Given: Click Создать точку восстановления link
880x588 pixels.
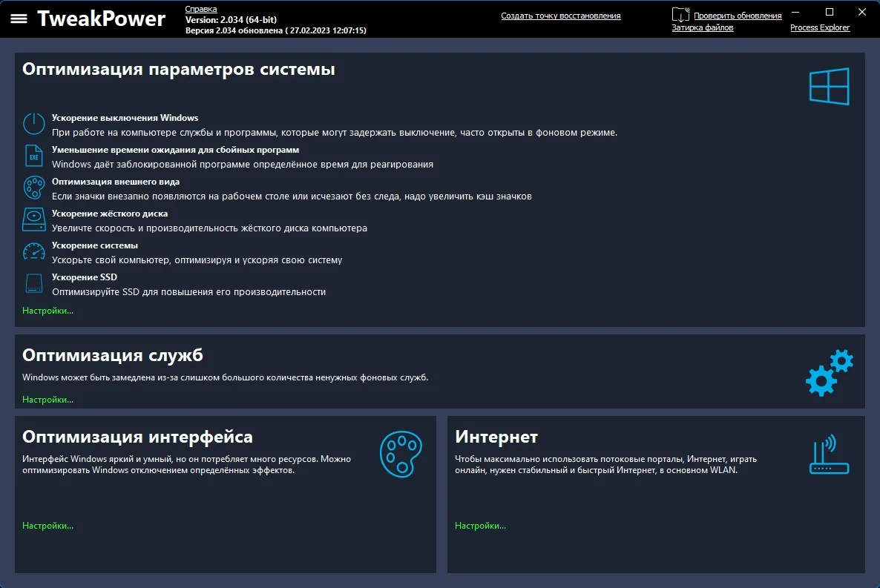Looking at the screenshot, I should click(561, 16).
